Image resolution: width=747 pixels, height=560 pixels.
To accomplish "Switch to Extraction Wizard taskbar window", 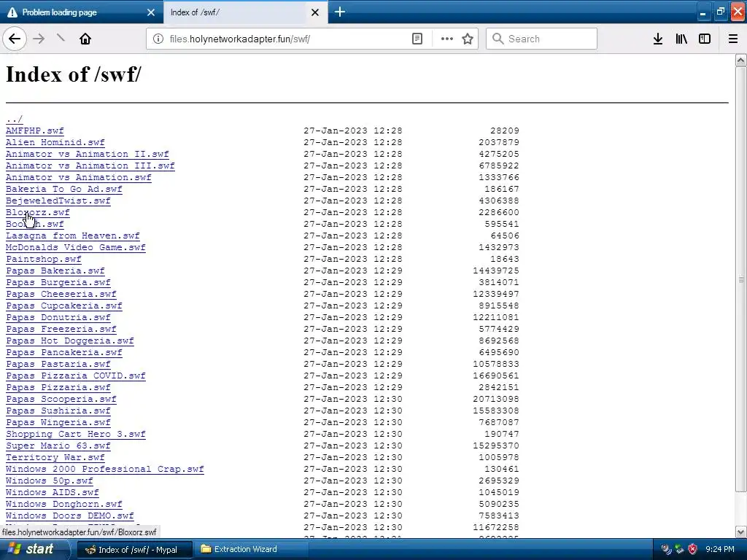I will tap(251, 550).
